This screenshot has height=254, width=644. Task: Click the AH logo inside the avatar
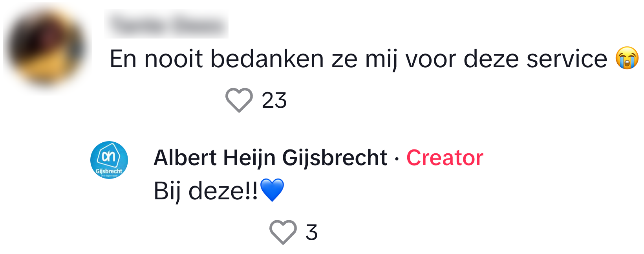109,156
